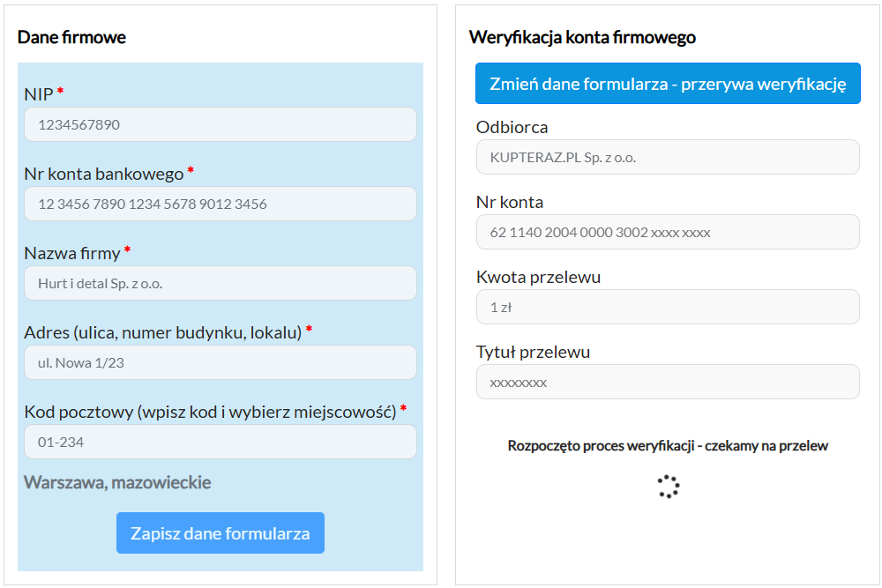882x588 pixels.
Task: Click the Dane firmowe heading
Action: 74,38
